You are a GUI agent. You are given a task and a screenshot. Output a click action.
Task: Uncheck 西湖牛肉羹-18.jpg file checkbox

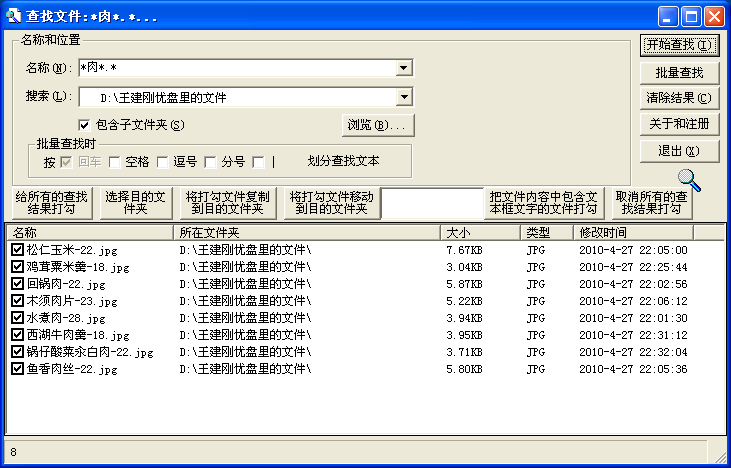pyautogui.click(x=17, y=335)
